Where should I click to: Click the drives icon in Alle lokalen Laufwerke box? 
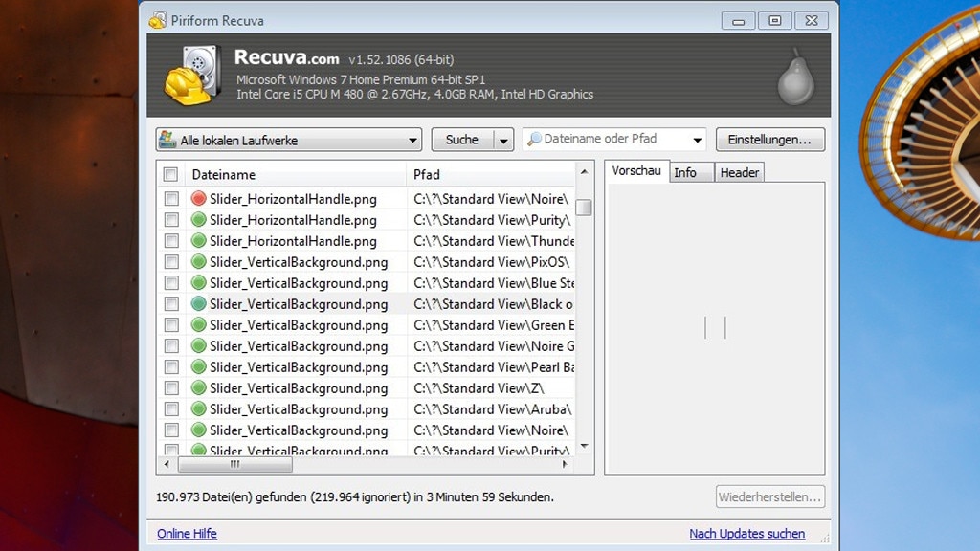[x=167, y=140]
